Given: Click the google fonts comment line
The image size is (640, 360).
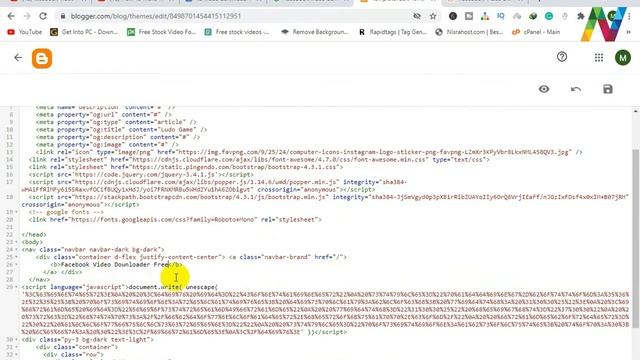Looking at the screenshot, I should coord(66,212).
